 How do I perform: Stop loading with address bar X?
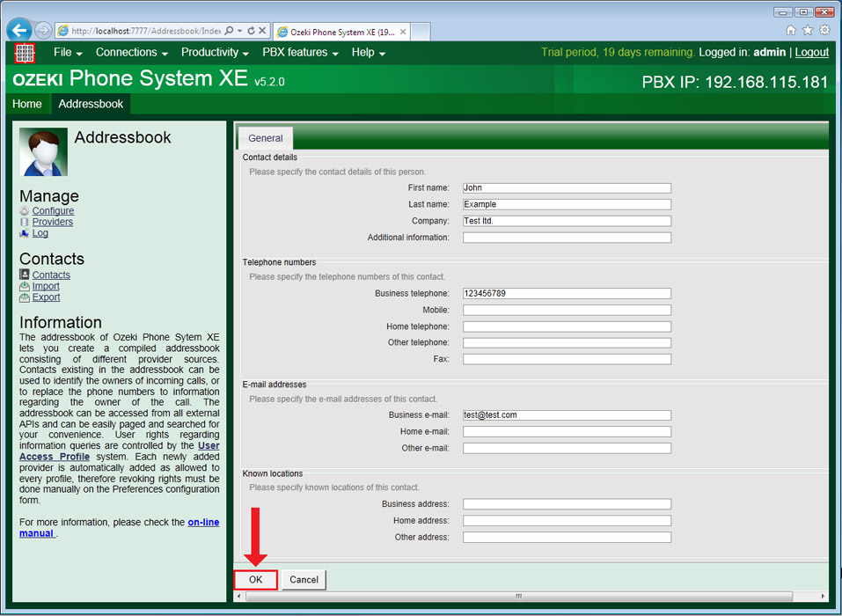pyautogui.click(x=262, y=31)
